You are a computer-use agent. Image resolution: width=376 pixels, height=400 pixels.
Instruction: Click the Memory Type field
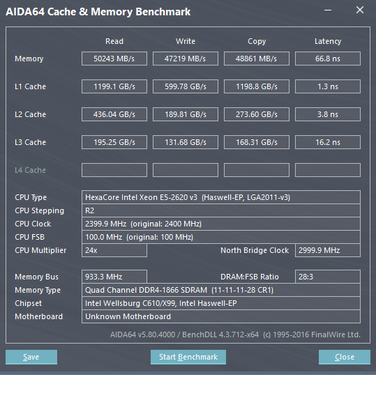click(x=221, y=290)
